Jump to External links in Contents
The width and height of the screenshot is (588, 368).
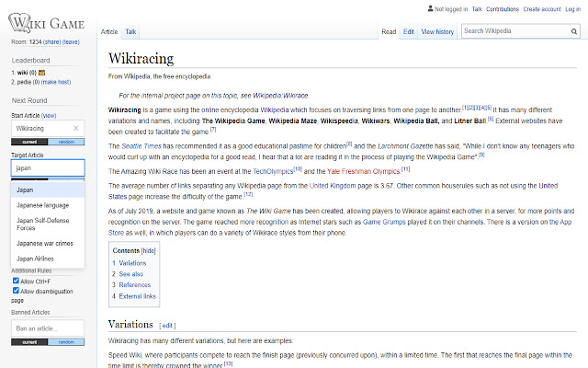click(137, 296)
